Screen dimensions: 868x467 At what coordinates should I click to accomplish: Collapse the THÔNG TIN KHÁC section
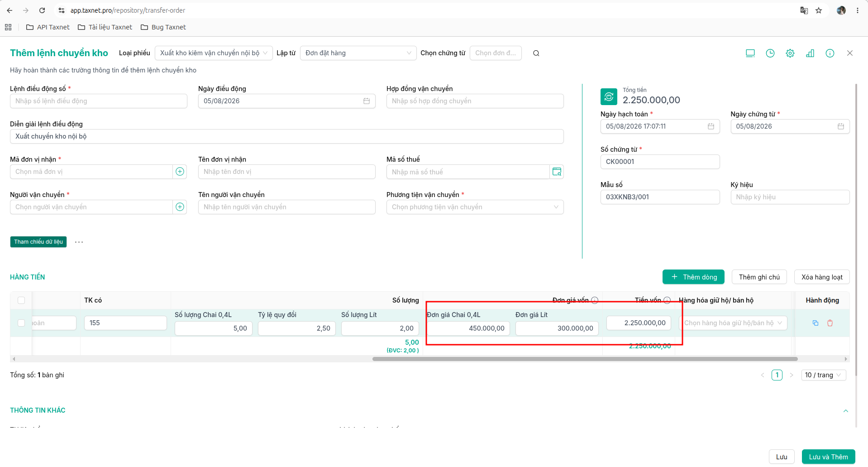click(x=845, y=411)
